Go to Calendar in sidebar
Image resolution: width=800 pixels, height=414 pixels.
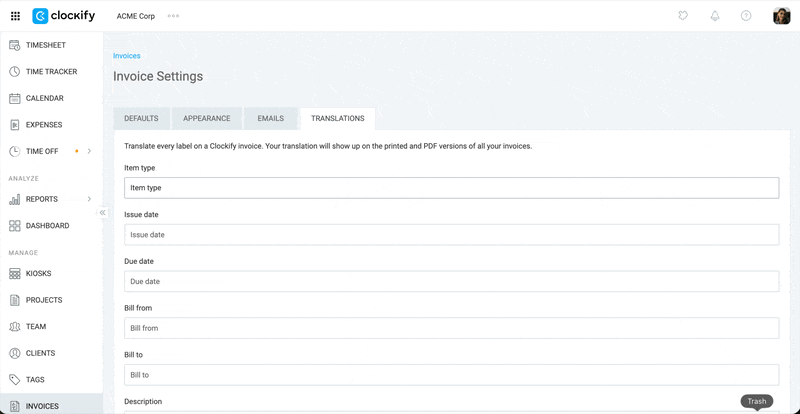click(45, 98)
